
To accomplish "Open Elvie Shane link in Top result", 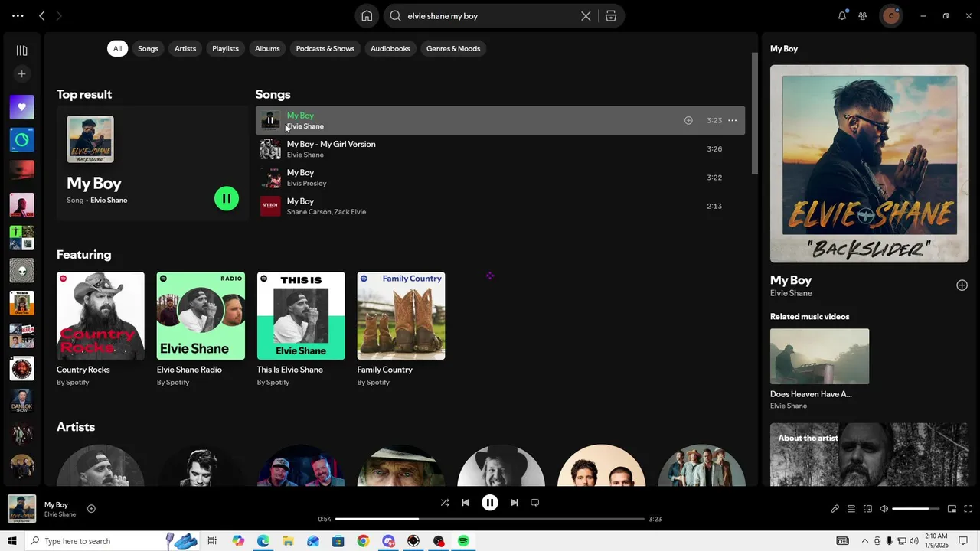I will (109, 201).
